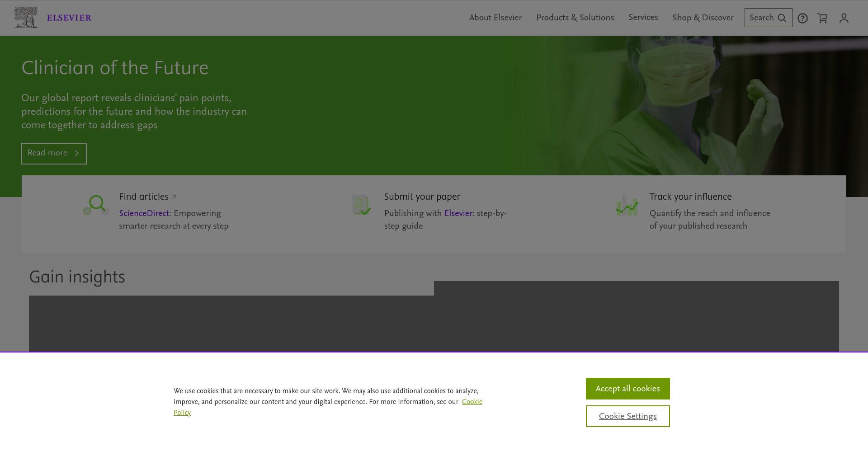Click the external link arrow beside Find articles

(x=174, y=197)
